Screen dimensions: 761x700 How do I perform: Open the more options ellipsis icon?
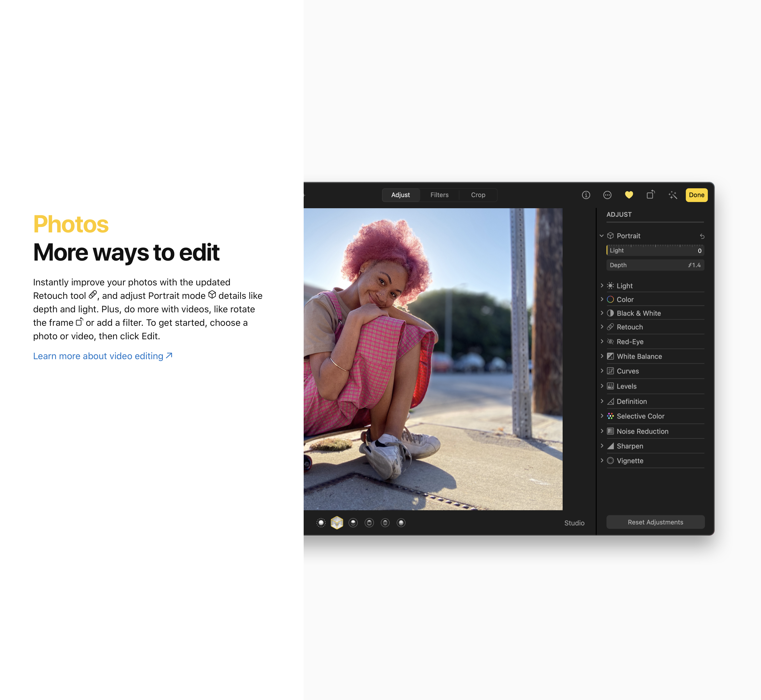(607, 195)
